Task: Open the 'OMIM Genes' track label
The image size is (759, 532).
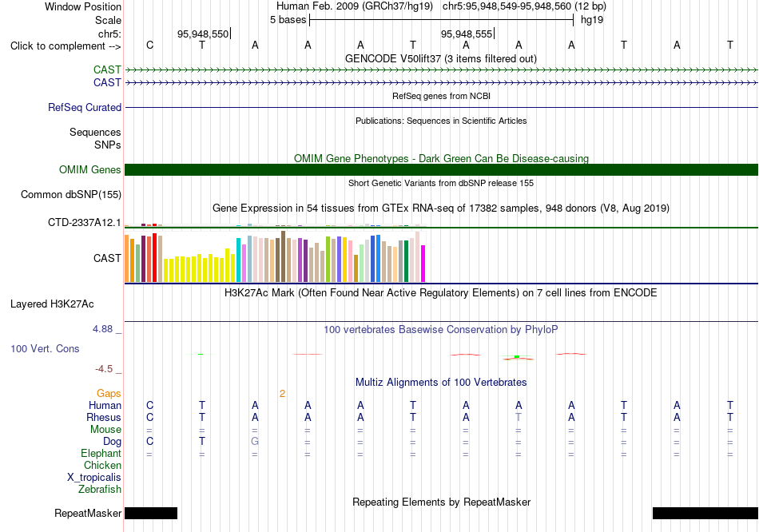Action: tap(90, 170)
